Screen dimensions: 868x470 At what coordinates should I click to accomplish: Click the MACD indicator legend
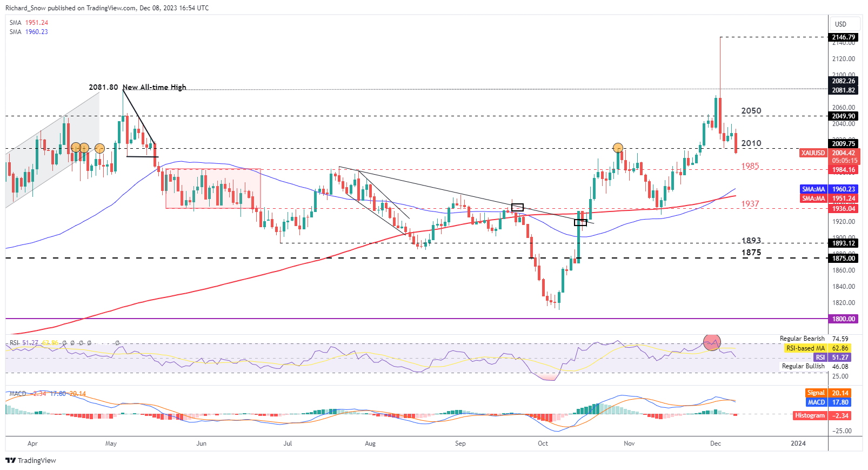click(48, 394)
